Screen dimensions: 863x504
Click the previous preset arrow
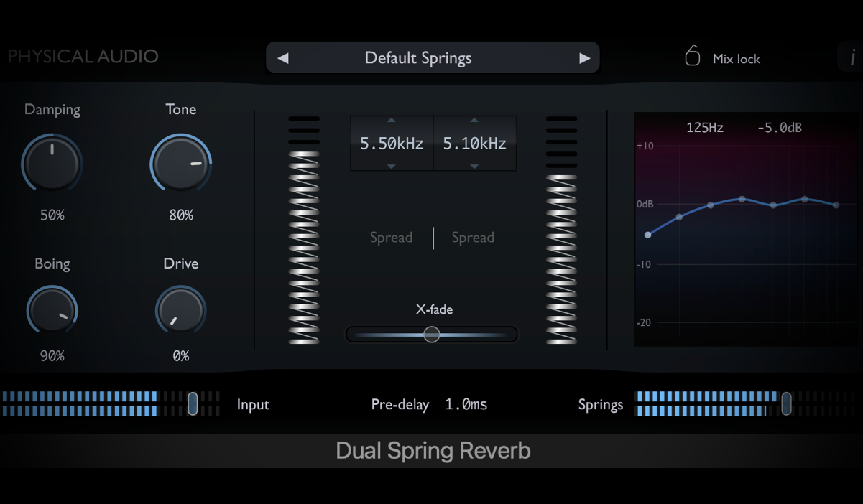(x=282, y=57)
